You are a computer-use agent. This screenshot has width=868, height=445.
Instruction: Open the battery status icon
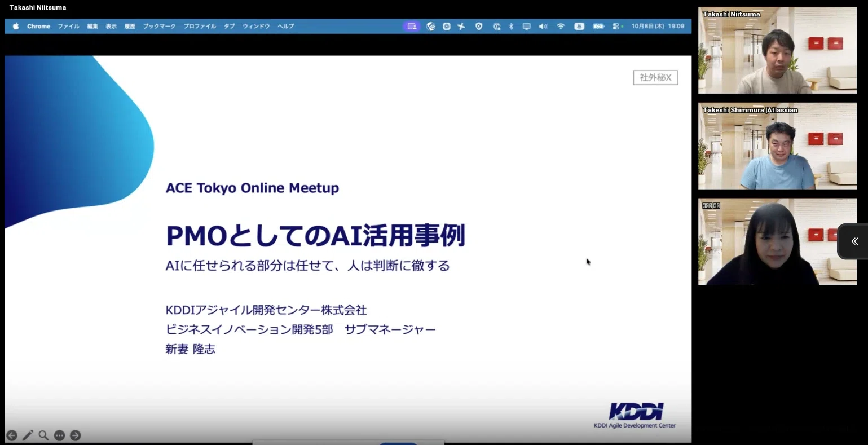(x=598, y=26)
